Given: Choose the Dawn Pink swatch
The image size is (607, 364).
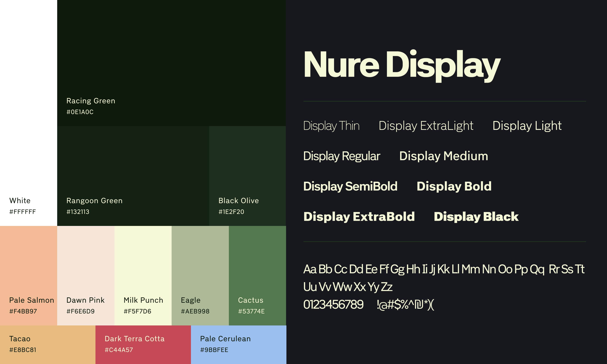Looking at the screenshot, I should [86, 276].
